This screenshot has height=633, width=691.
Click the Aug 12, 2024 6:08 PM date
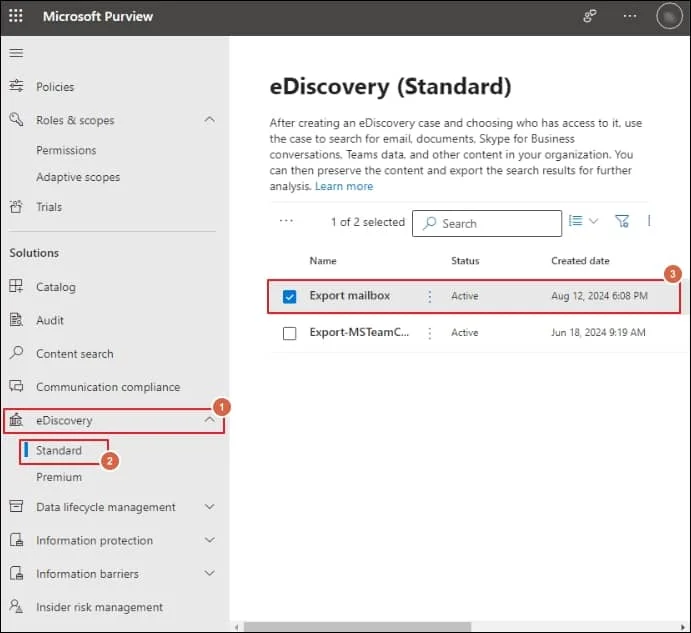pyautogui.click(x=599, y=296)
